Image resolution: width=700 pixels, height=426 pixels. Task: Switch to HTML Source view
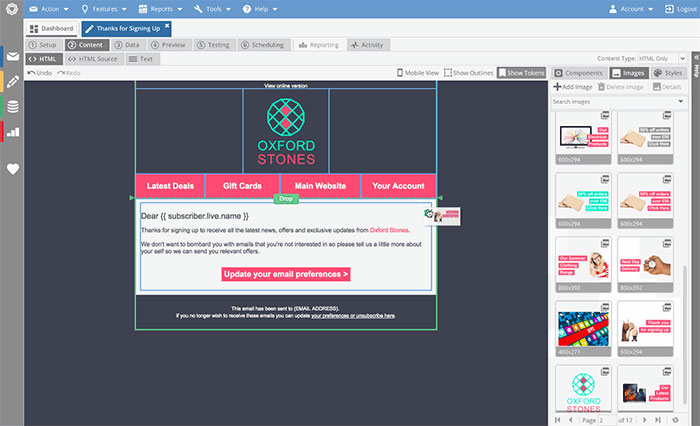pos(93,58)
